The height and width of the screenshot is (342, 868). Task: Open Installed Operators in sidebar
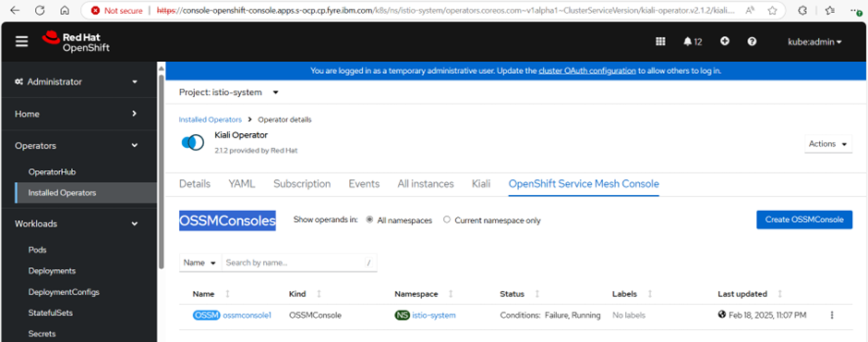point(85,193)
